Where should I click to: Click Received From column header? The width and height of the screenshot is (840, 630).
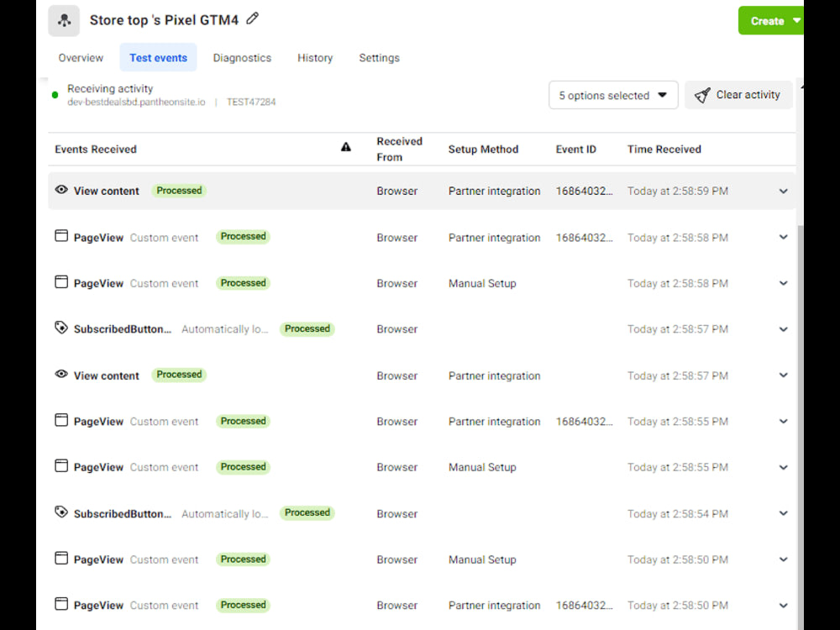(x=399, y=150)
